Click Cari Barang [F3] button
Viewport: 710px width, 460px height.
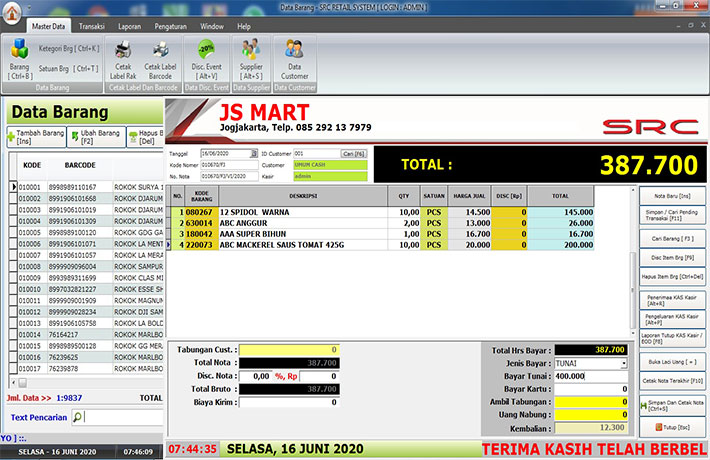672,238
